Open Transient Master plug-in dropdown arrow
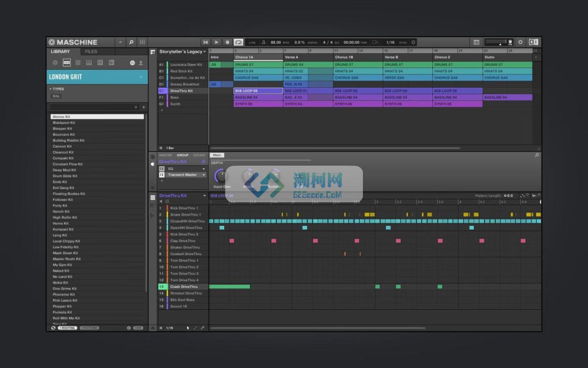The width and height of the screenshot is (588, 368). tap(204, 175)
